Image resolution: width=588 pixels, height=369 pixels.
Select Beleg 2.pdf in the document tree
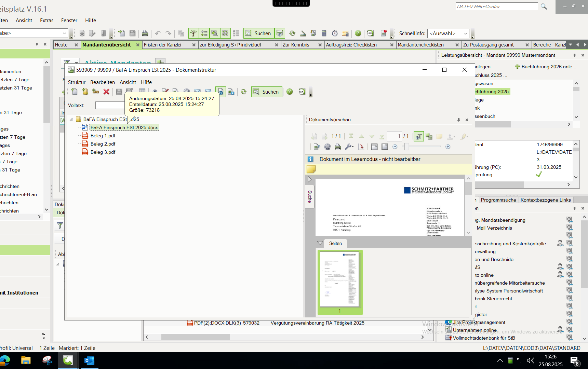coord(103,144)
